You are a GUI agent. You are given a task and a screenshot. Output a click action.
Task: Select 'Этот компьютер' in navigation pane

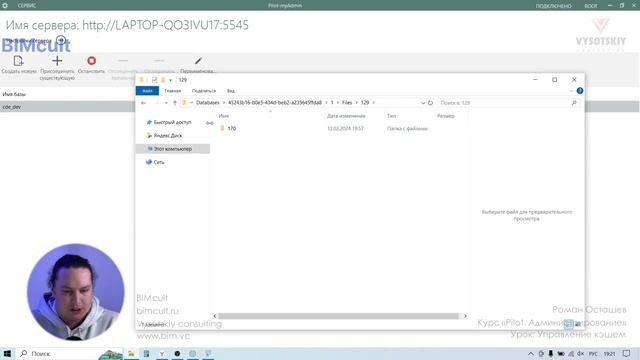click(173, 149)
